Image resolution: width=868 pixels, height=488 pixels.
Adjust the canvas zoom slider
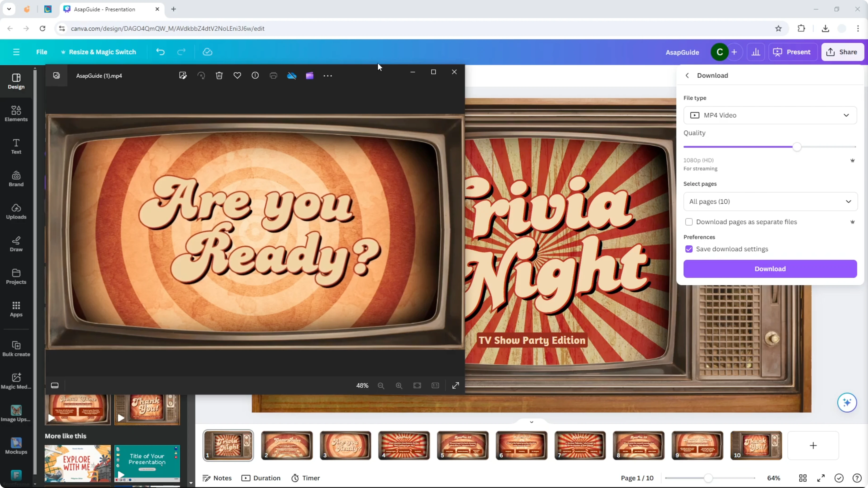(708, 478)
